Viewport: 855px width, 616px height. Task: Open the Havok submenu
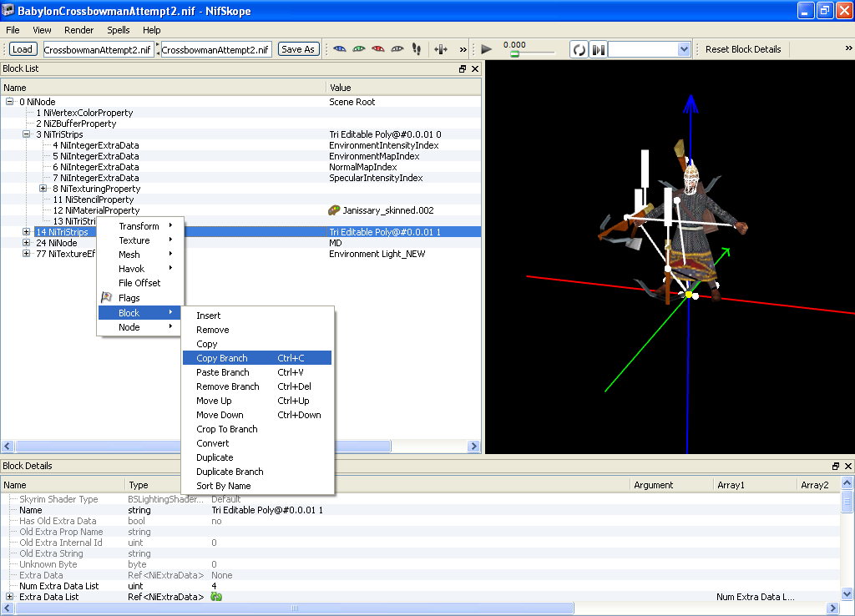click(x=140, y=269)
